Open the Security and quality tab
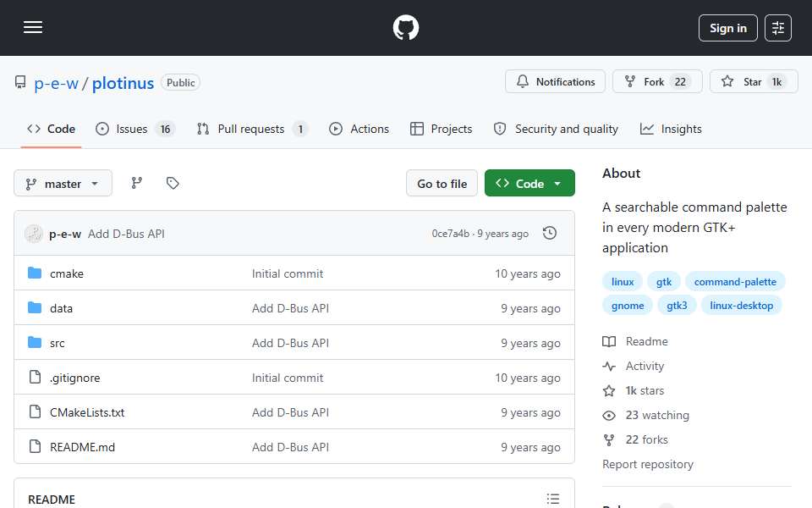 point(557,129)
